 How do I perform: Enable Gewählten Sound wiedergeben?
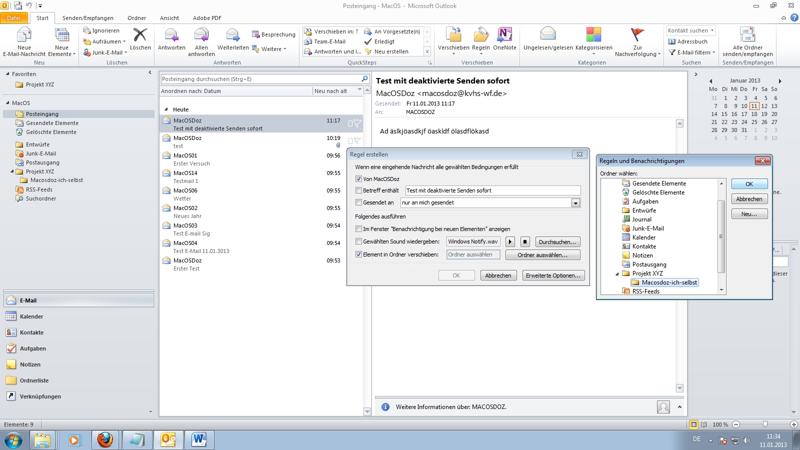tap(359, 241)
